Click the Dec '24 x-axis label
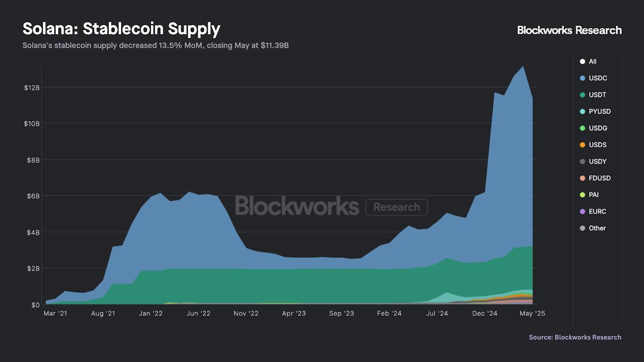The width and height of the screenshot is (644, 362). (486, 313)
